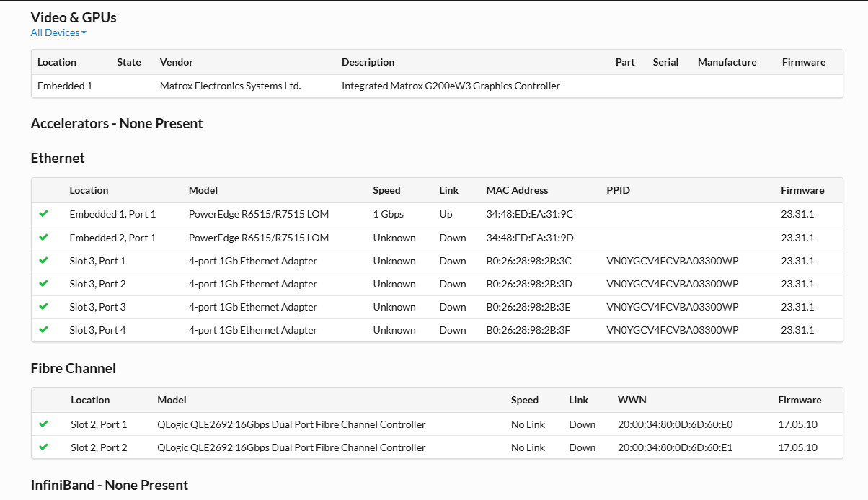Click the Ethernet MAC Address column header
This screenshot has width=868, height=500.
coord(517,190)
